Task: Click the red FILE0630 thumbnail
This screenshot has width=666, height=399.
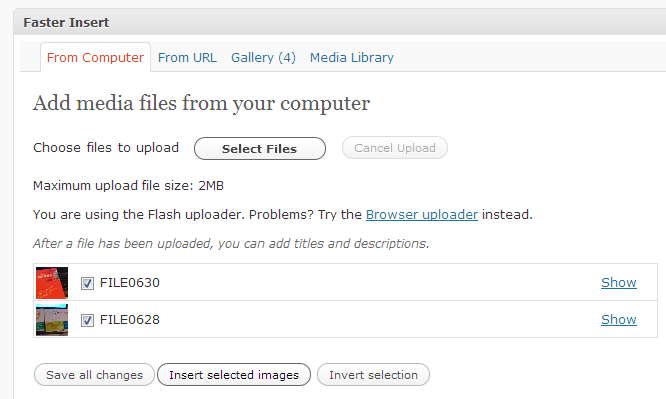Action: point(52,283)
